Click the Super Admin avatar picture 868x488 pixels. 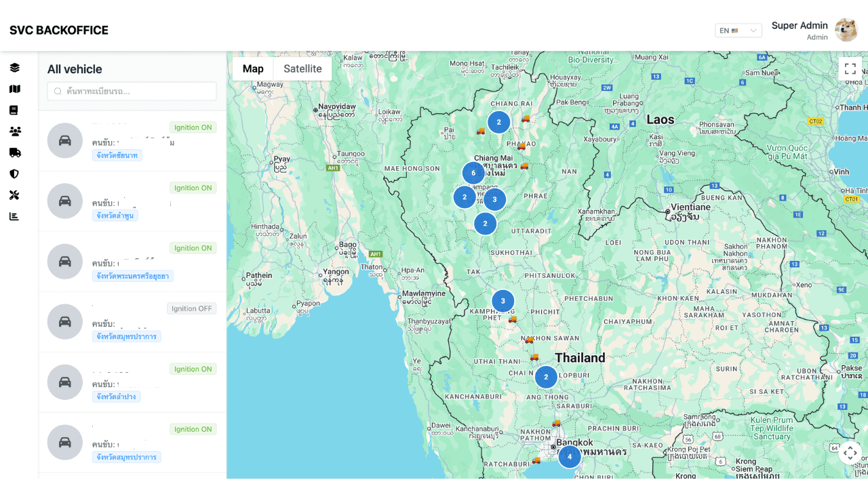846,30
